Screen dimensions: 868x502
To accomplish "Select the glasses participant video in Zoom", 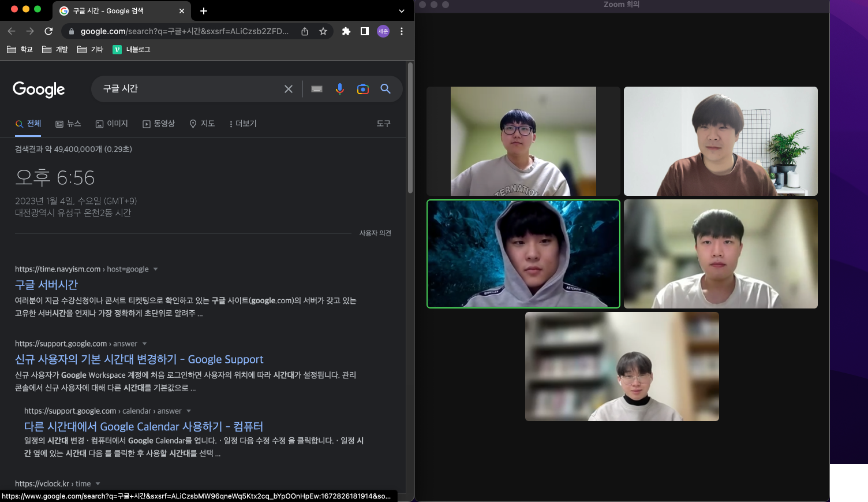I will pyautogui.click(x=523, y=142).
